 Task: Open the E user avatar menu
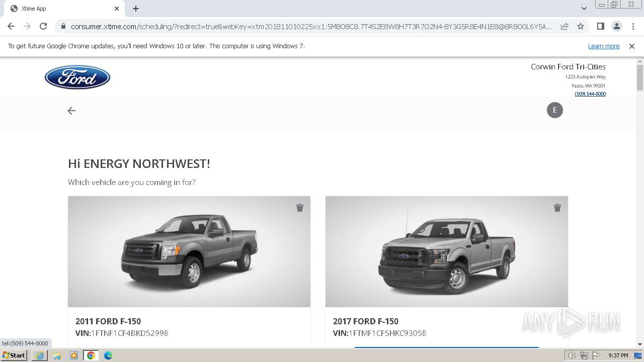[555, 110]
